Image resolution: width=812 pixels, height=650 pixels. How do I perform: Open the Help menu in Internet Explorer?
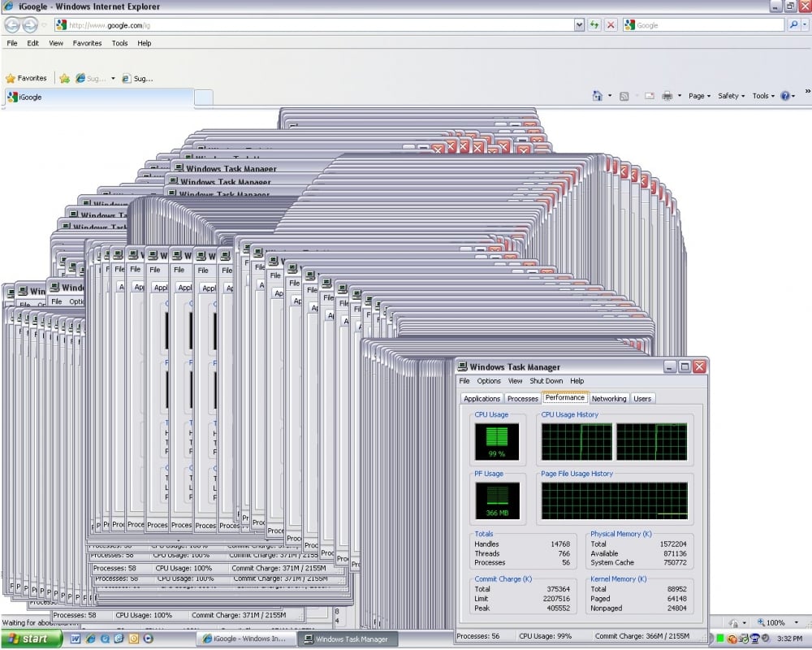tap(145, 43)
